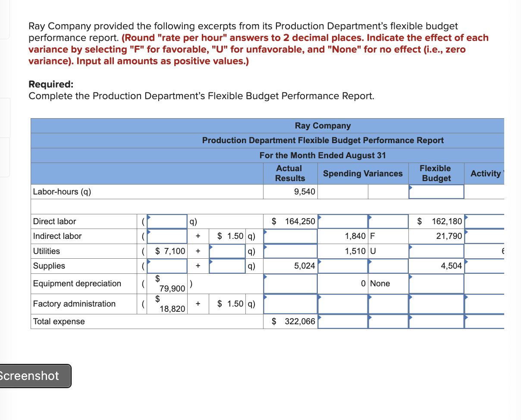Screen dimensions: 521x420
Task: Click the Factory administration spending variance amount input
Action: coord(343,304)
